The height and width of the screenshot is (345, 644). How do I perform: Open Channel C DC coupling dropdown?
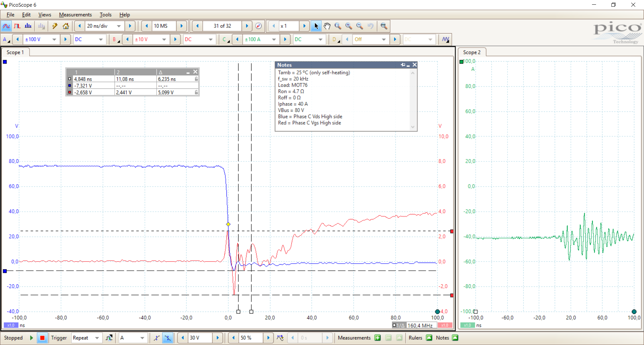[320, 40]
